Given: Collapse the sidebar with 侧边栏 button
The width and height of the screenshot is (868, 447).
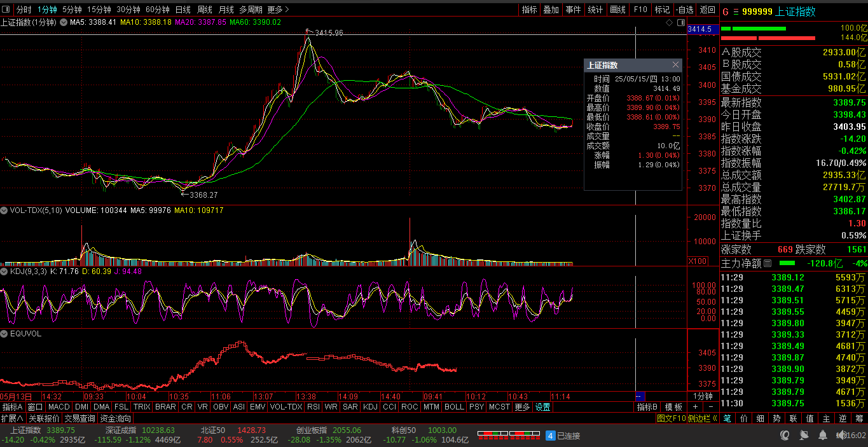Looking at the screenshot, I should (x=703, y=418).
